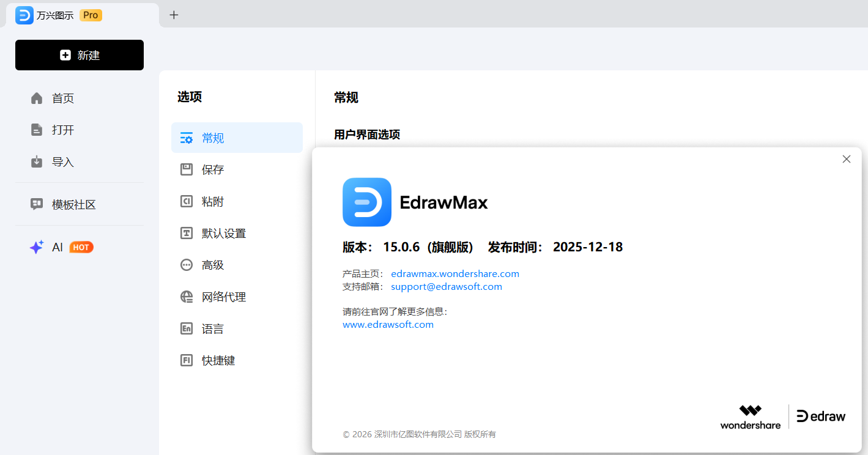Click the 高级 advanced options icon

pyautogui.click(x=187, y=265)
